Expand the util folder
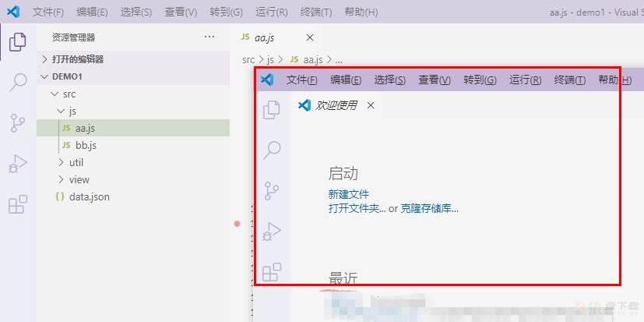 pos(62,162)
